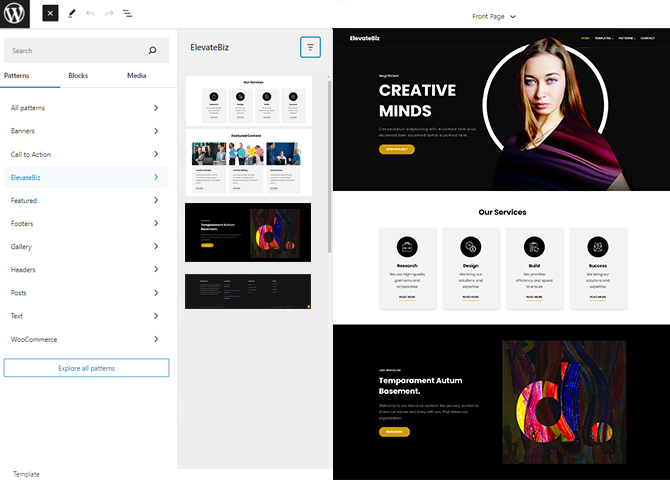Image resolution: width=670 pixels, height=480 pixels.
Task: Expand the Banners pattern category
Action: pos(85,131)
